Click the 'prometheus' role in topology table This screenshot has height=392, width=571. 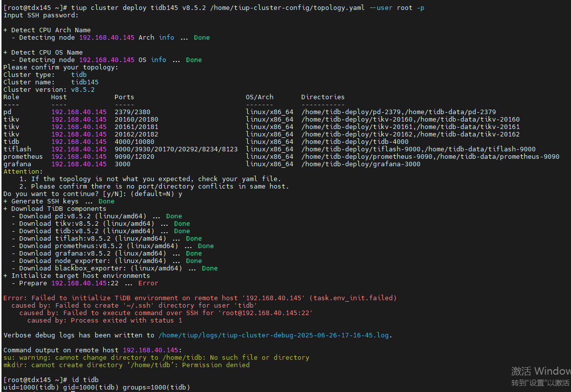coord(23,157)
